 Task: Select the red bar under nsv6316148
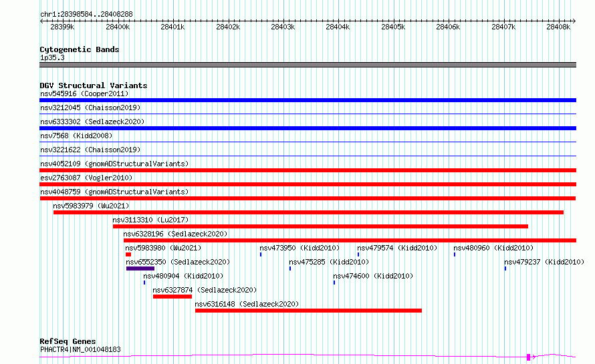point(308,311)
